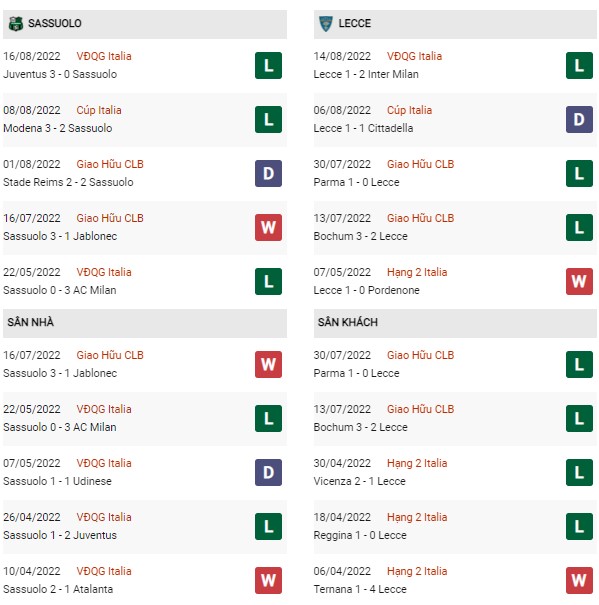Click the Sassuolo club crest icon

16,24
